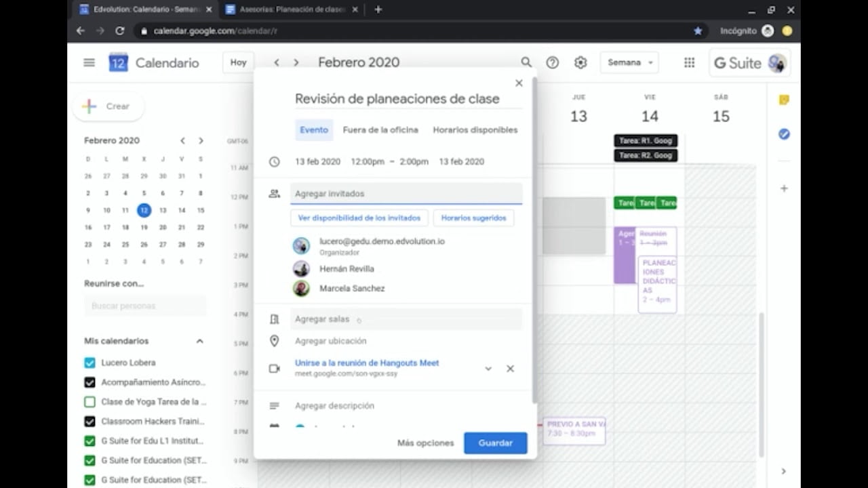This screenshot has height=488, width=868.
Task: Bookmark this page with the star icon
Action: [x=698, y=30]
